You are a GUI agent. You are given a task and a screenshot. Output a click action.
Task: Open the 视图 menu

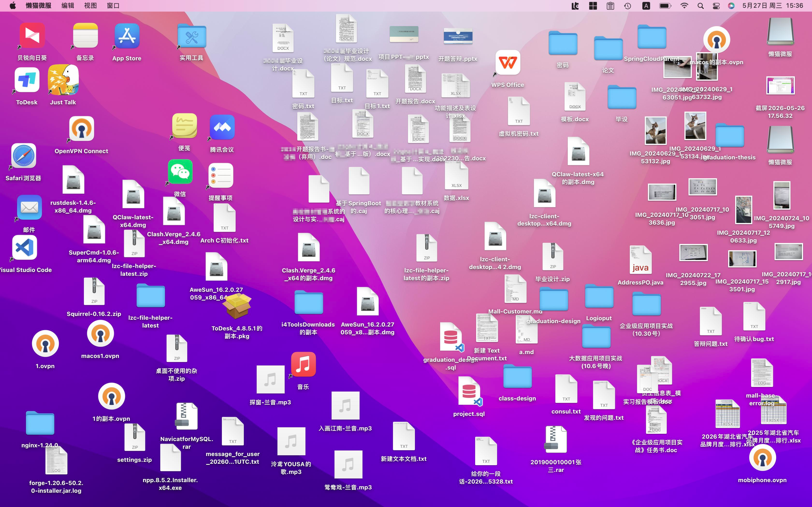90,6
